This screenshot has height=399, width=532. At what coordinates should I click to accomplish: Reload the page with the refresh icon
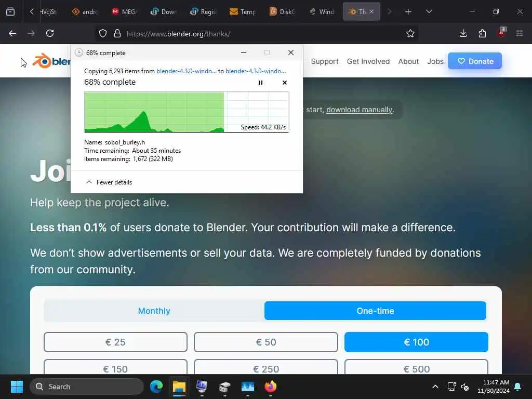50,33
